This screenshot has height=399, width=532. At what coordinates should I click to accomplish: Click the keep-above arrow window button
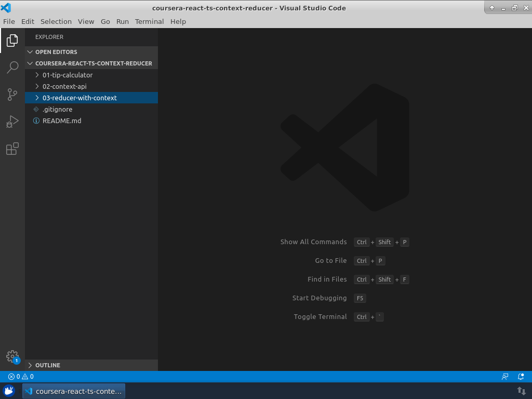point(492,8)
